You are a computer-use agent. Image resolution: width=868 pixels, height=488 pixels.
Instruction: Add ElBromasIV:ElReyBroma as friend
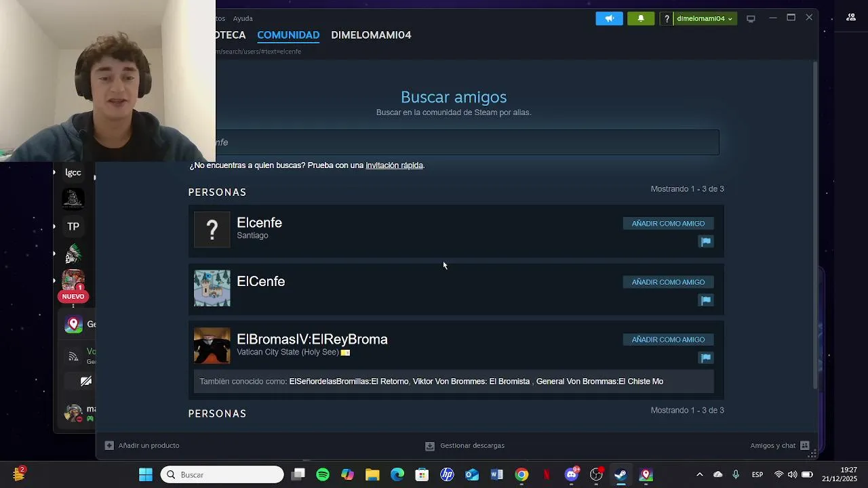[x=668, y=340]
